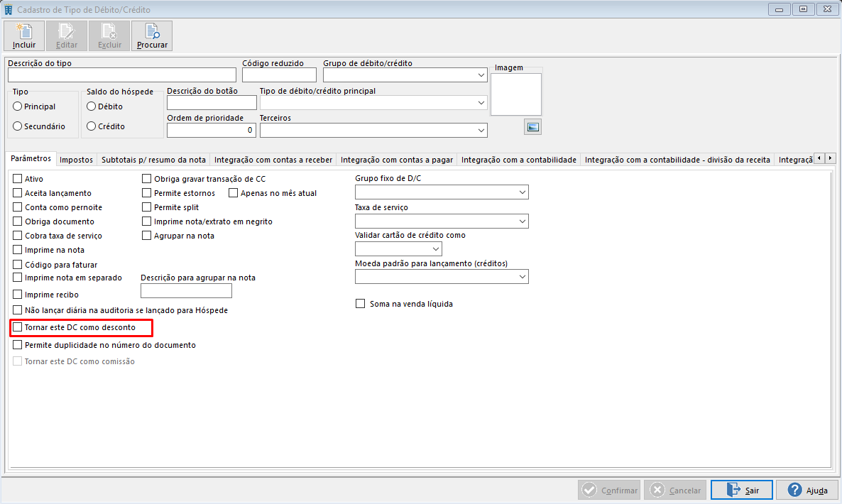Toggle Imprime na nota checkbox
This screenshot has width=842, height=504.
tap(17, 250)
